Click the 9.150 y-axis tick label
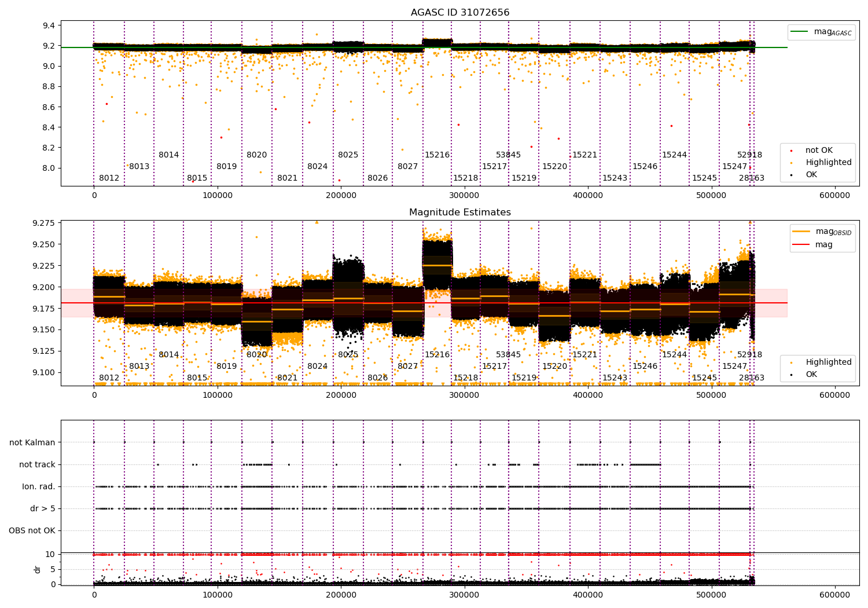The image size is (868, 608). (x=44, y=330)
